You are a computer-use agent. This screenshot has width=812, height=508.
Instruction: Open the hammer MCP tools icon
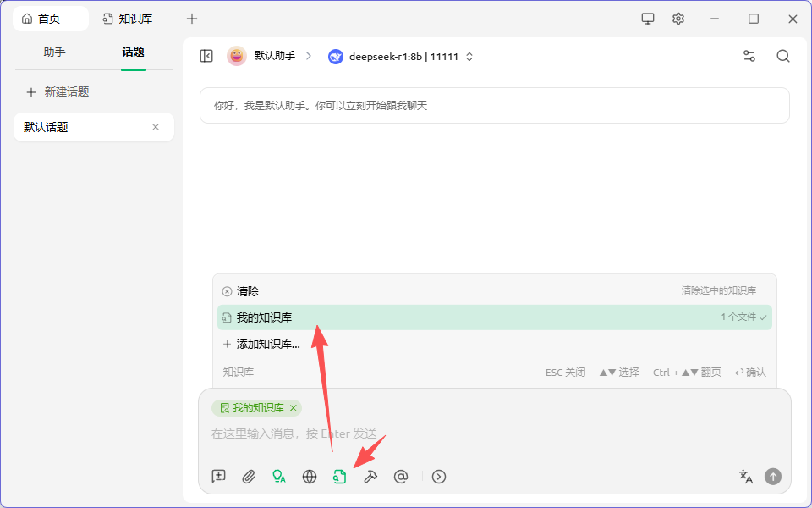(370, 477)
